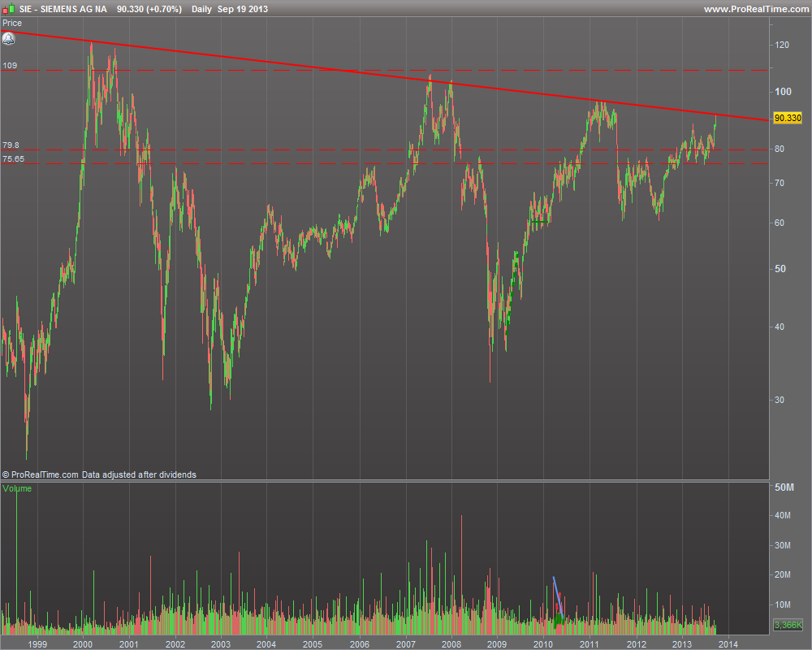Open the www.ProRealTime.com link
Image resolution: width=812 pixels, height=650 pixels.
(756, 9)
